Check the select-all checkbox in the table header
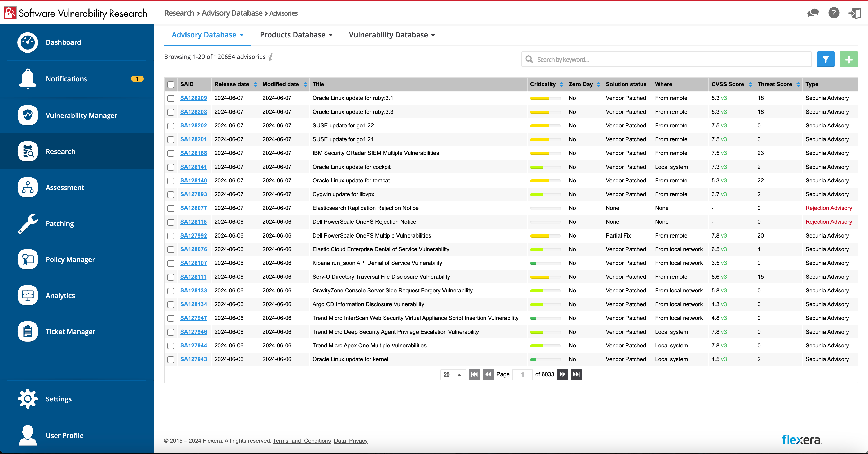Screen dimensions: 868x454 171,85
